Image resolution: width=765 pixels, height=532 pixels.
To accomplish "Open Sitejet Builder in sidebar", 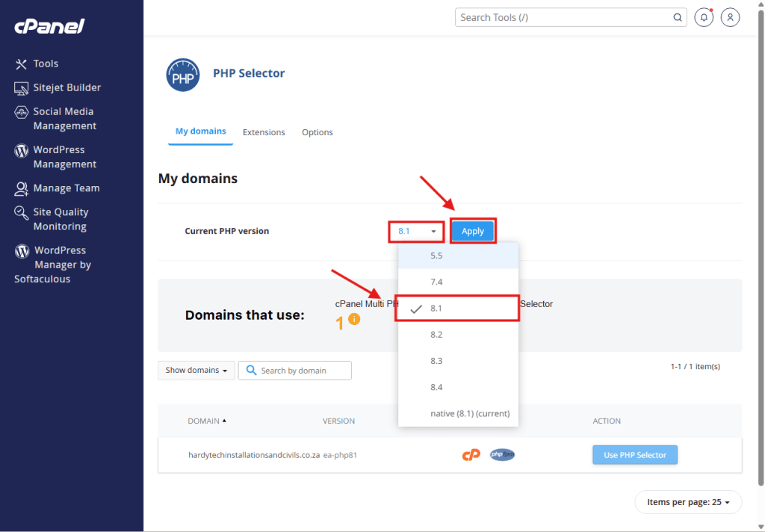I will point(66,87).
